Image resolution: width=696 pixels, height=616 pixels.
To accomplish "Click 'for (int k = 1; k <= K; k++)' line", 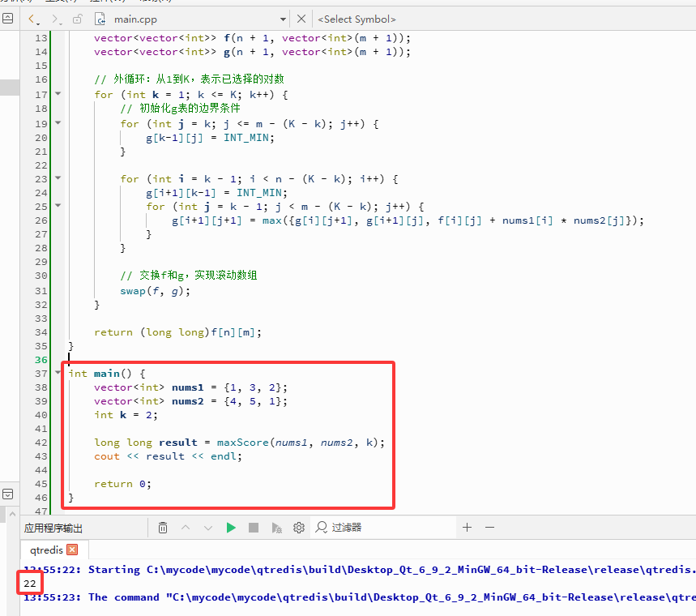I will [191, 95].
